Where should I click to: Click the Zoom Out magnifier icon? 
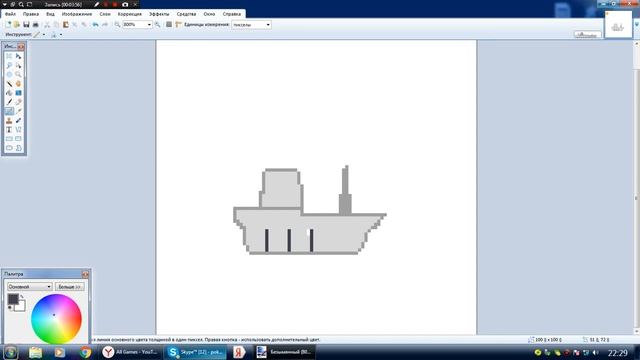(117, 25)
